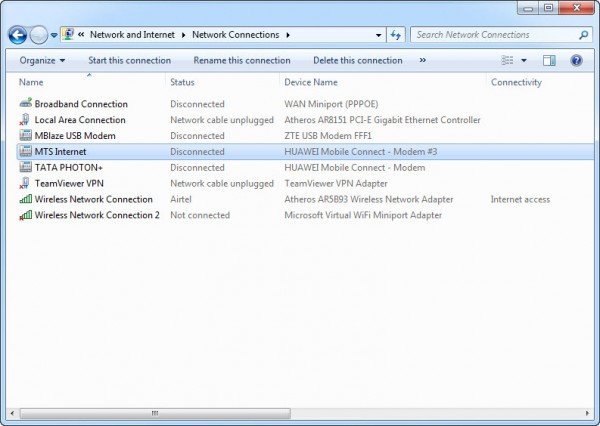Click the Wireless Network Connection 2 icon

(x=26, y=216)
